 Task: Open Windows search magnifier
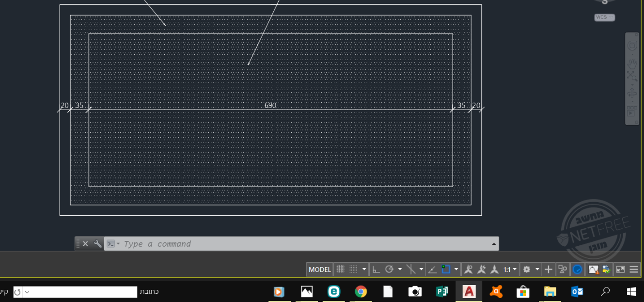(x=605, y=291)
